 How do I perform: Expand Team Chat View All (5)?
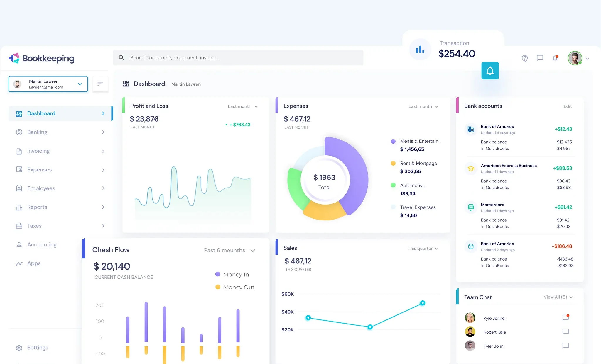(558, 297)
